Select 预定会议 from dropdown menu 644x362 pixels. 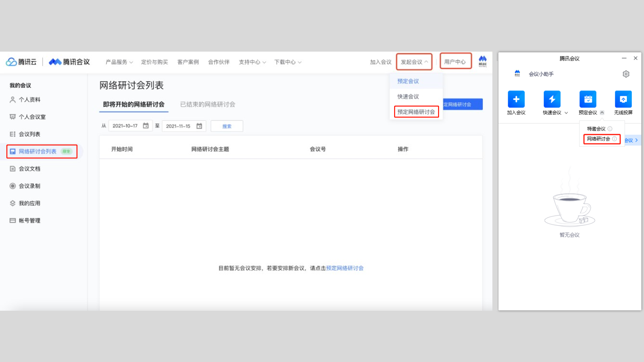tap(416, 81)
